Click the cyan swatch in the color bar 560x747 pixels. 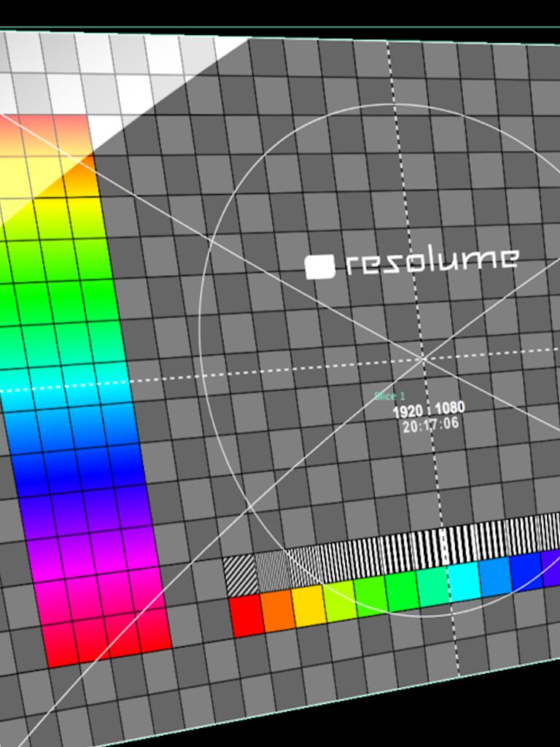click(x=463, y=580)
